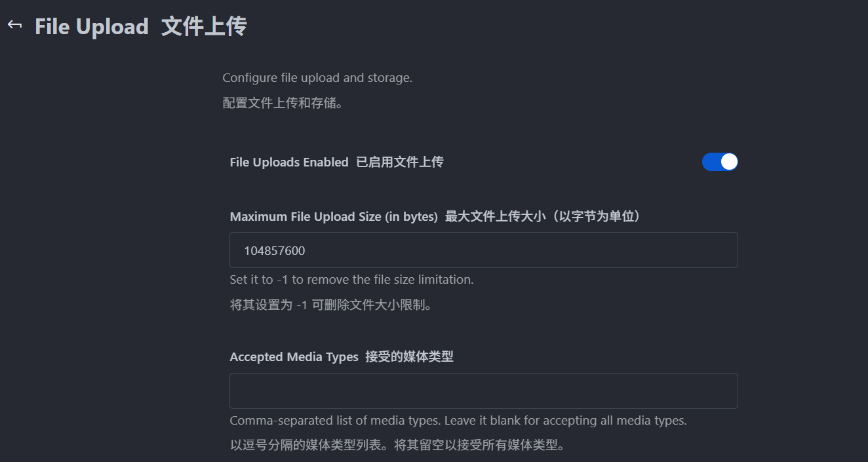The image size is (868, 462).
Task: Click the "File Upload" page title
Action: click(92, 27)
